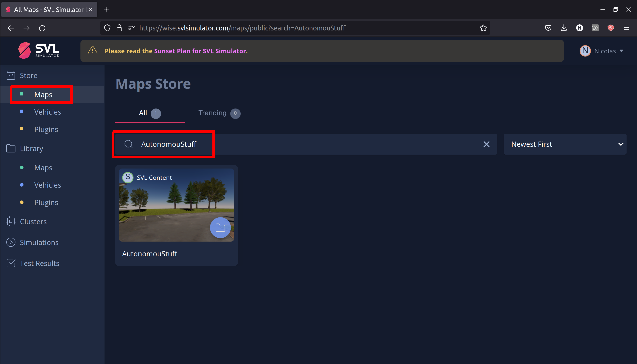Click the warning triangle icon in banner

click(x=93, y=50)
